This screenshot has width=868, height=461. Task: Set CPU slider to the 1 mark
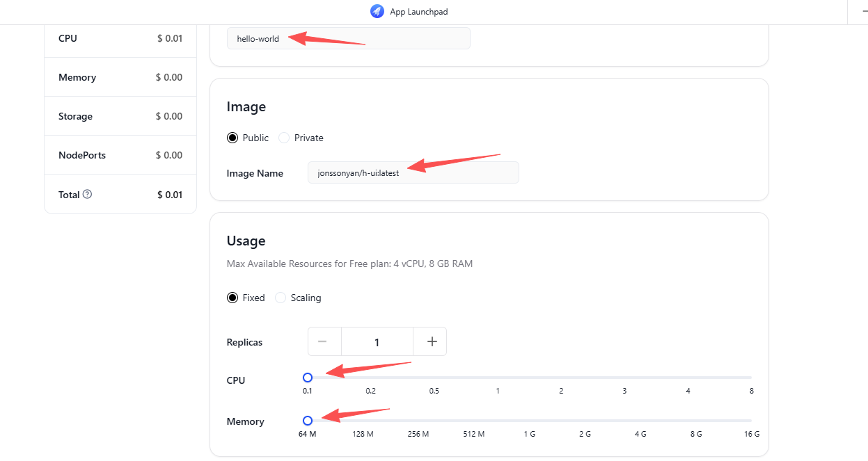[x=498, y=378]
